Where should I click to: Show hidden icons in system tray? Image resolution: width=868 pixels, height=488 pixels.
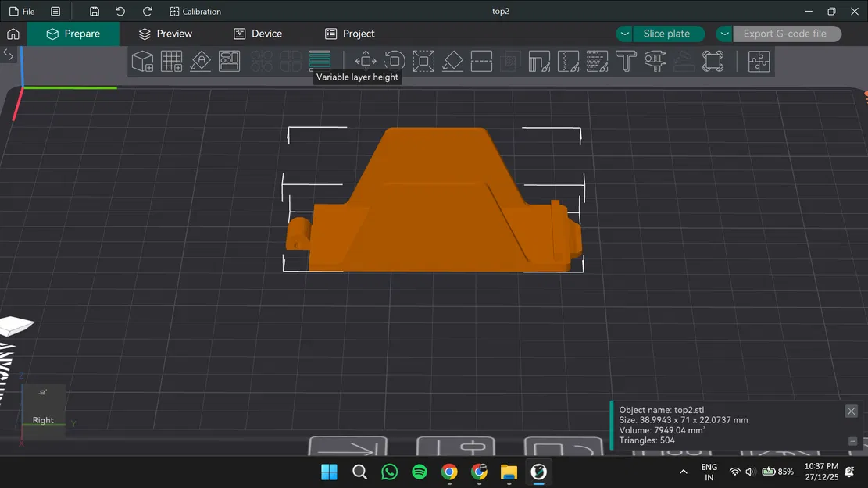tap(684, 472)
